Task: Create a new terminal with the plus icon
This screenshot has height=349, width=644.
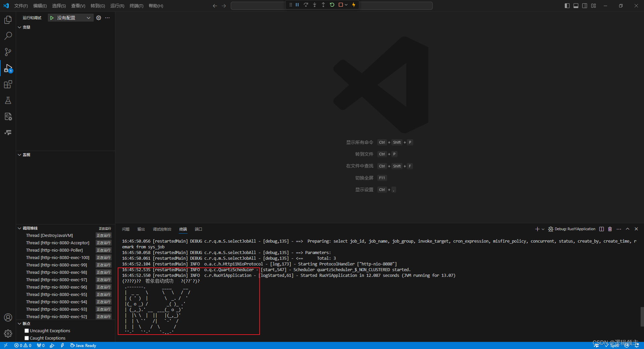Action: point(537,229)
